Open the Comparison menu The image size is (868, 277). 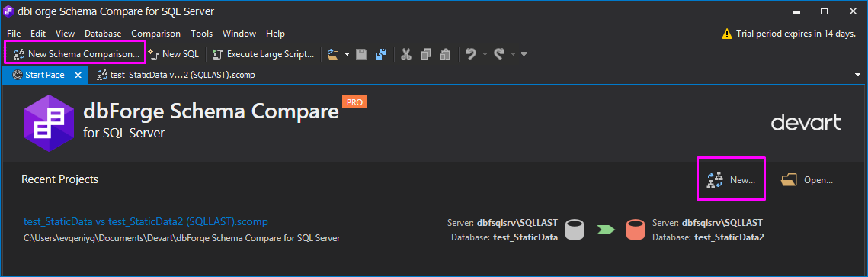pyautogui.click(x=155, y=34)
